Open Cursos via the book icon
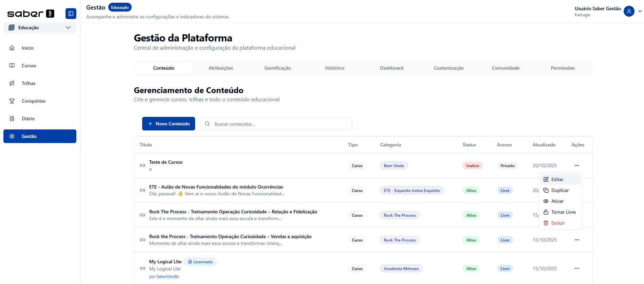644x284 pixels. pos(12,66)
